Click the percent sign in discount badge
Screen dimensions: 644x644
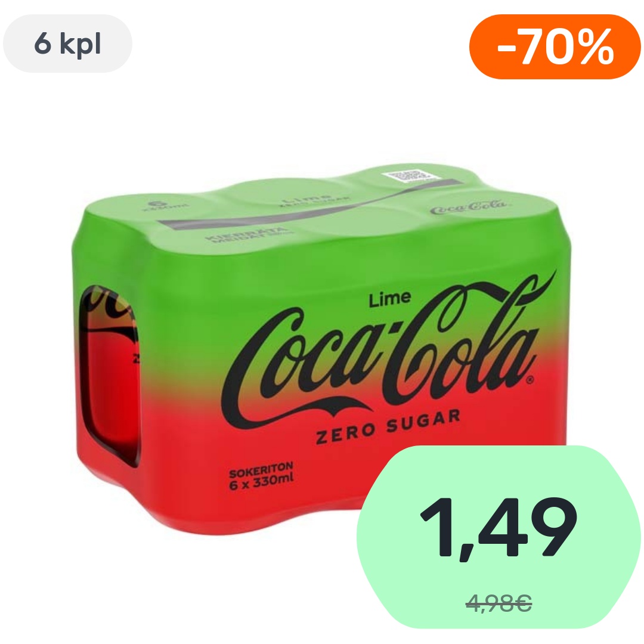click(596, 47)
